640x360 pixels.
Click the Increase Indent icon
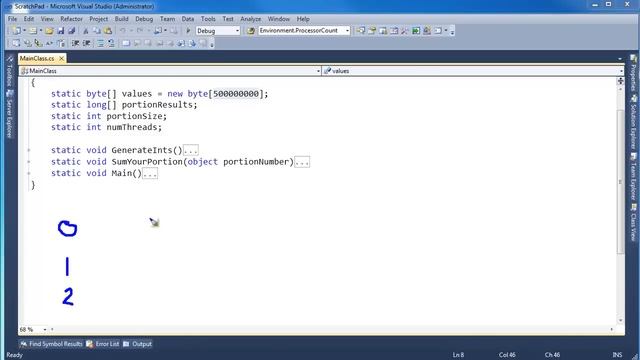87,43
